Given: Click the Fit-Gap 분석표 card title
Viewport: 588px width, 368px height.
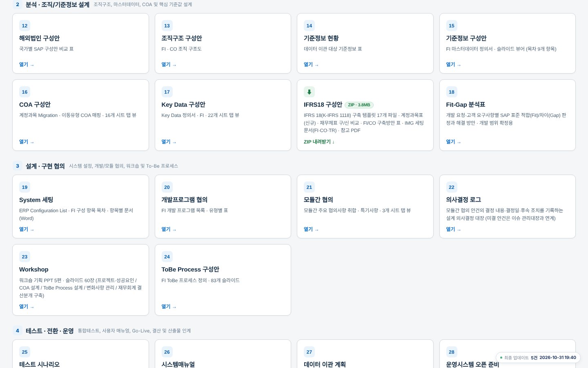Looking at the screenshot, I should coord(465,105).
